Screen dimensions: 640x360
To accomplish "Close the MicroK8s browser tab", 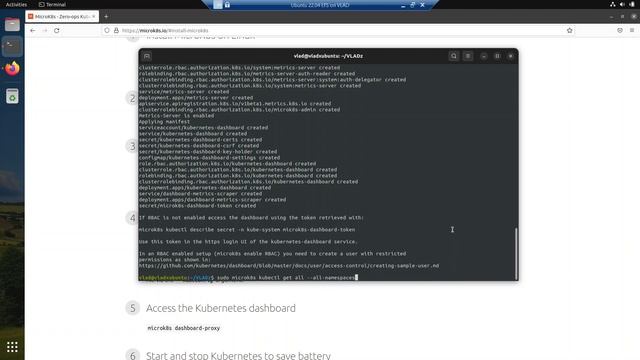I will coord(93,16).
